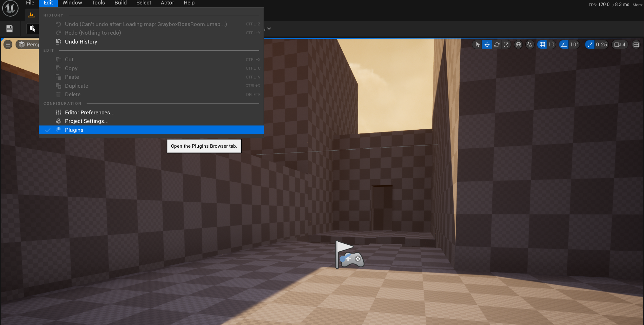
Task: Toggle scale snapping
Action: [590, 45]
